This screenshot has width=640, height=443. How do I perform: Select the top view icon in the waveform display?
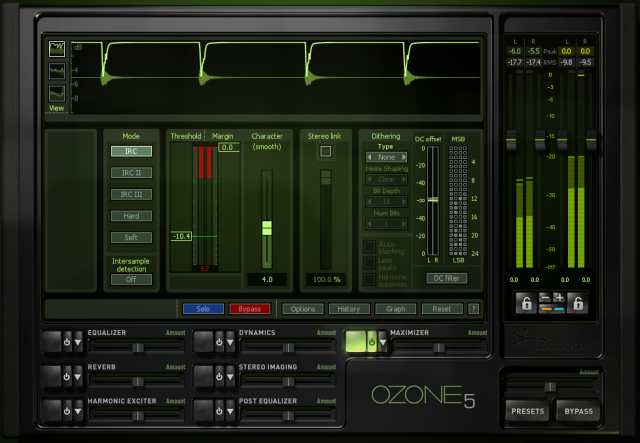57,49
